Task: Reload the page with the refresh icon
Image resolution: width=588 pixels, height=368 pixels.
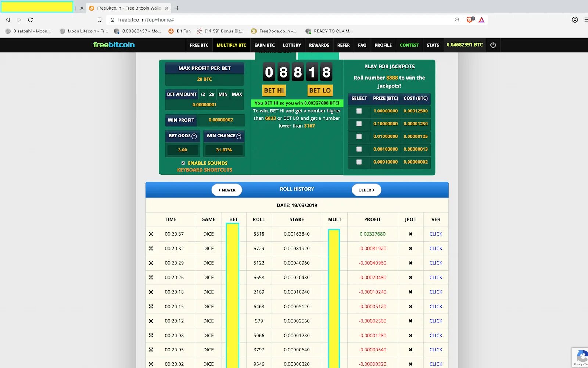Action: 31,20
